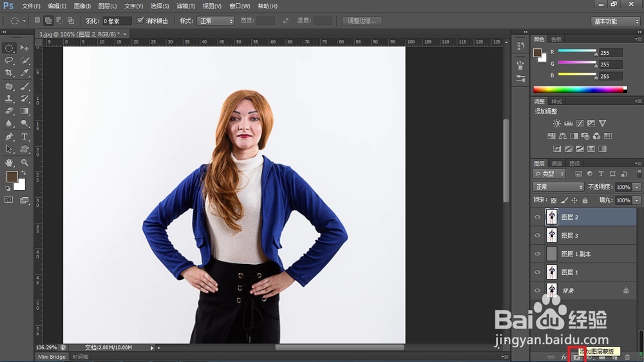Select the Healing Brush tool
Image resolution: width=644 pixels, height=362 pixels.
8,86
